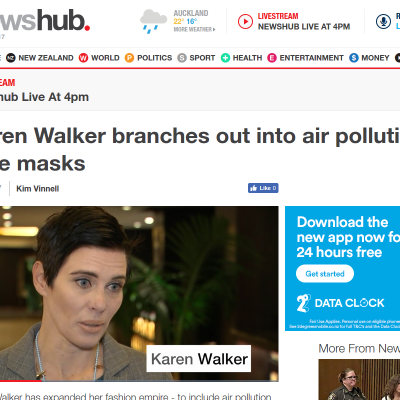Click the green plus Health icon
400x400 pixels.
(x=225, y=58)
